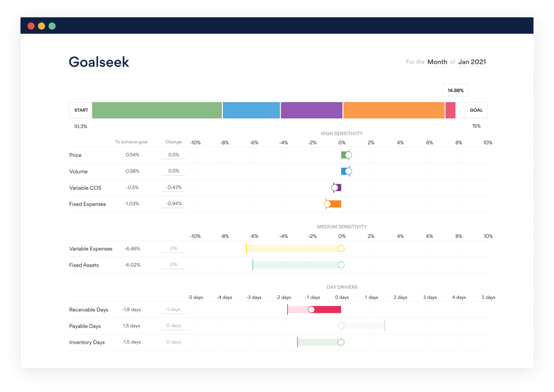The height and width of the screenshot is (392, 554).
Task: Click the Goalseek page title
Action: [99, 62]
